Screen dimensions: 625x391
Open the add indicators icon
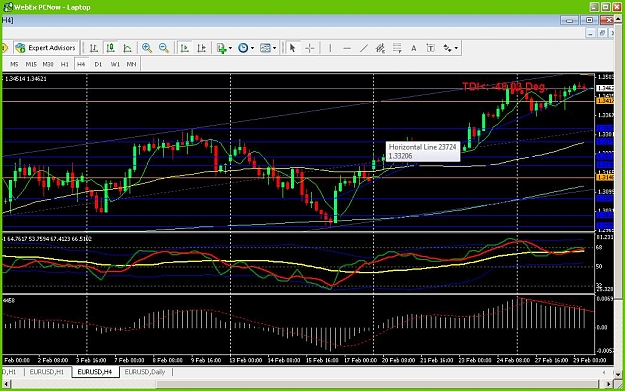[x=222, y=48]
